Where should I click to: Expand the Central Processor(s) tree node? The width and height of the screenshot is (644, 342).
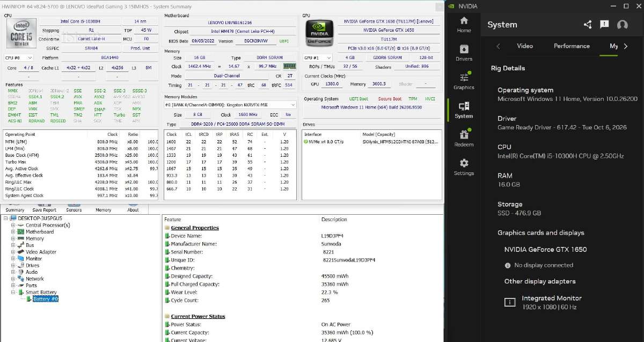13,225
